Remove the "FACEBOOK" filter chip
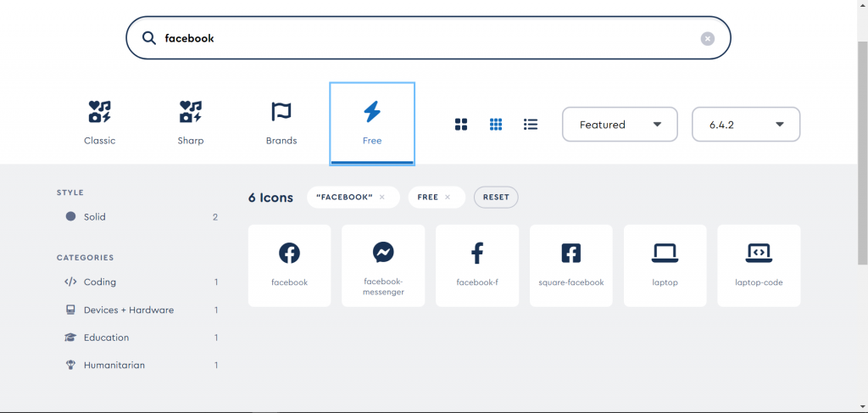The image size is (868, 413). click(x=382, y=197)
